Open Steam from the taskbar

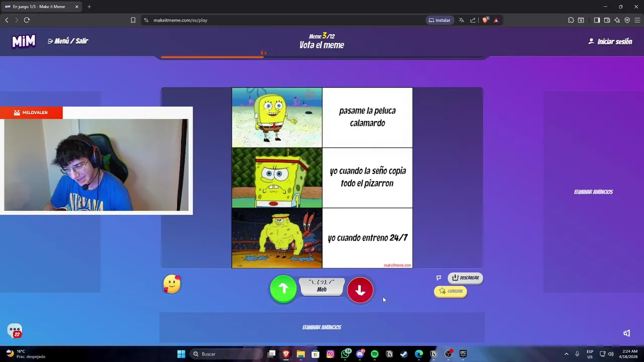click(404, 354)
